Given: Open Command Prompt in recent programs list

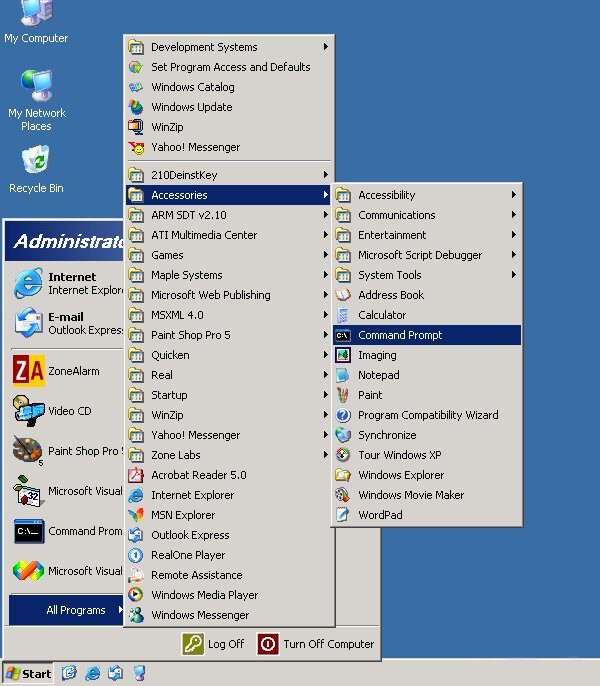Looking at the screenshot, I should (x=68, y=531).
